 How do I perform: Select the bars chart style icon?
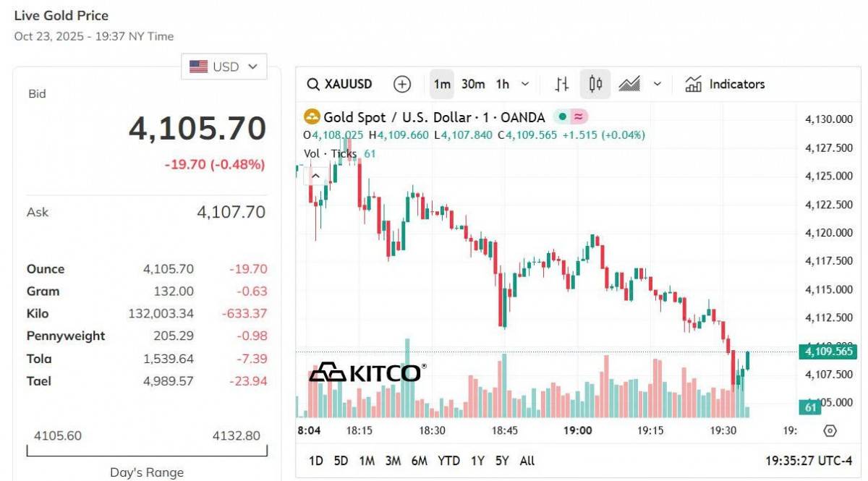[x=562, y=84]
